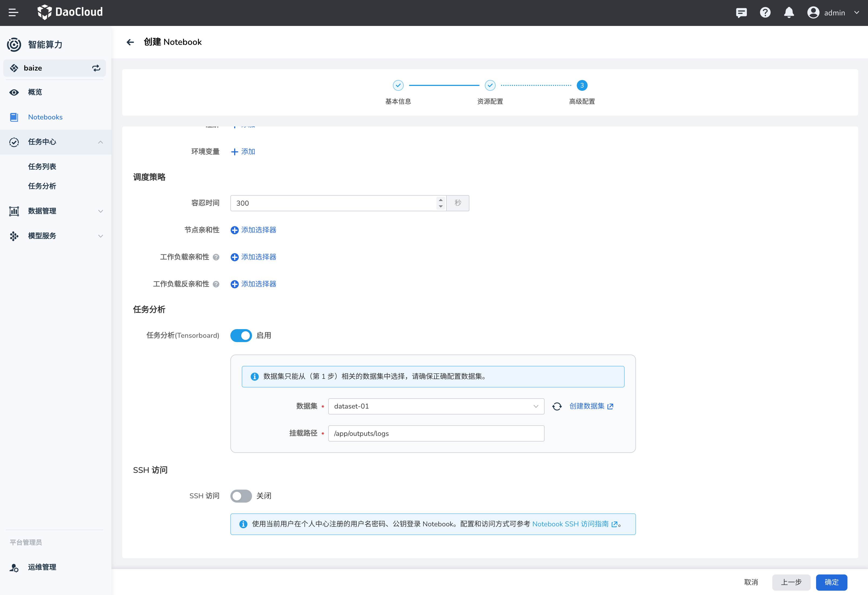The height and width of the screenshot is (595, 868).
Task: Select 概览 in the sidebar
Action: 35,92
